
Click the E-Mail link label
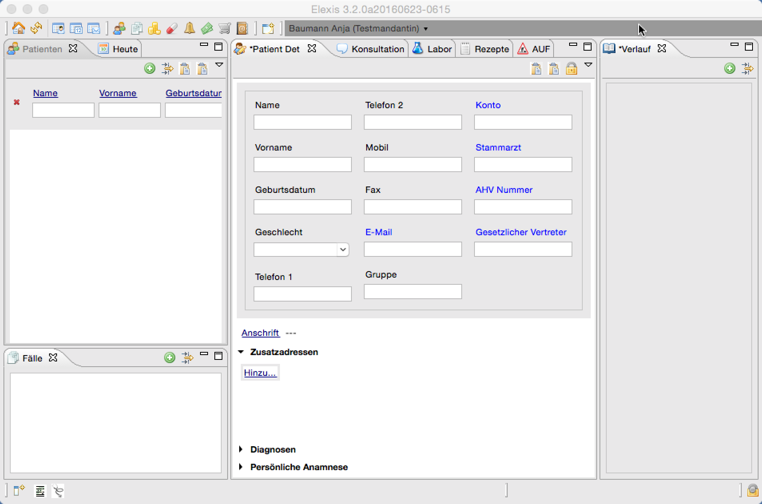click(x=379, y=232)
